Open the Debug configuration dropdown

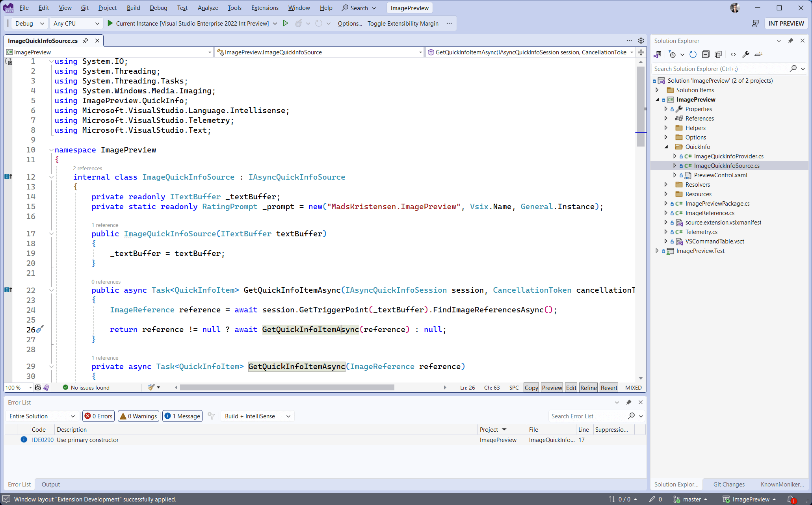[29, 23]
